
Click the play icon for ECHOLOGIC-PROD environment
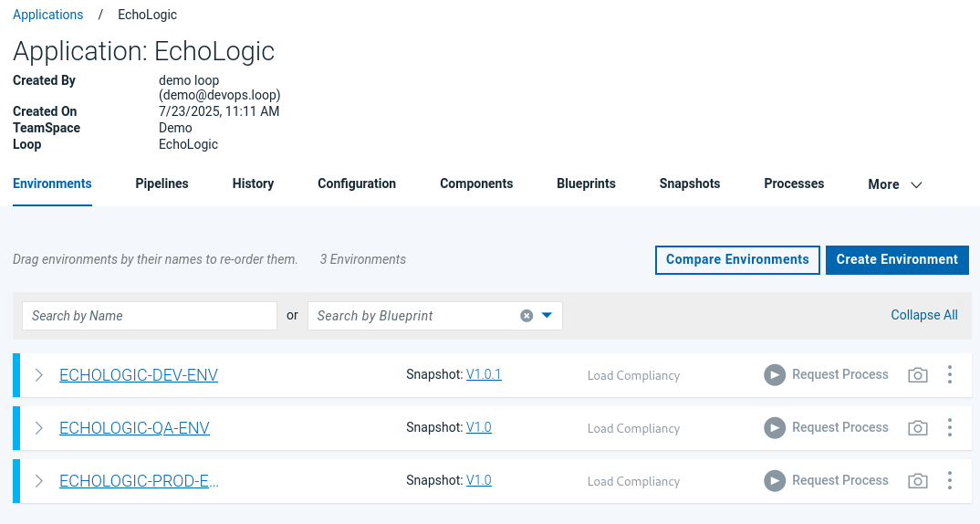pyautogui.click(x=775, y=481)
